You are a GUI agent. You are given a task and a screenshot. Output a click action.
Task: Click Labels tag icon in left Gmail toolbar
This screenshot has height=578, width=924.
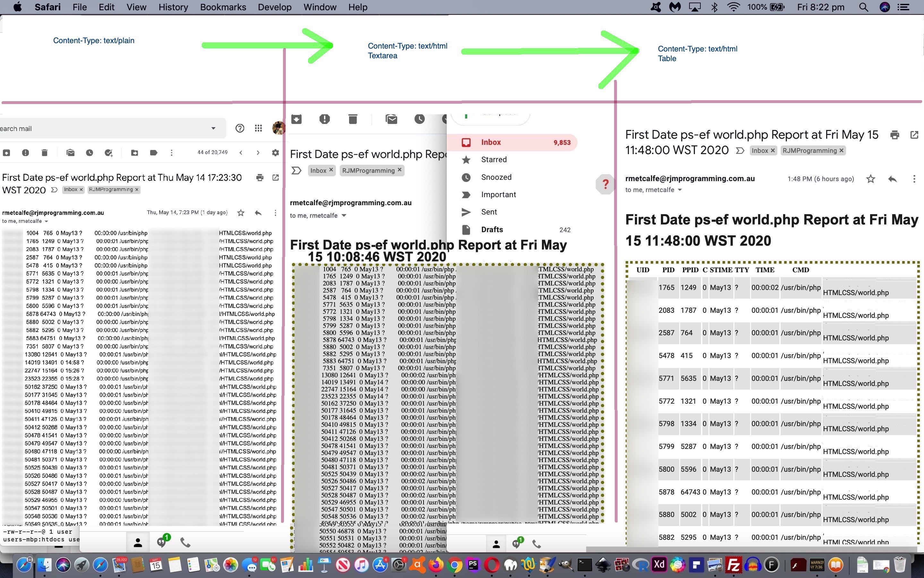[153, 153]
